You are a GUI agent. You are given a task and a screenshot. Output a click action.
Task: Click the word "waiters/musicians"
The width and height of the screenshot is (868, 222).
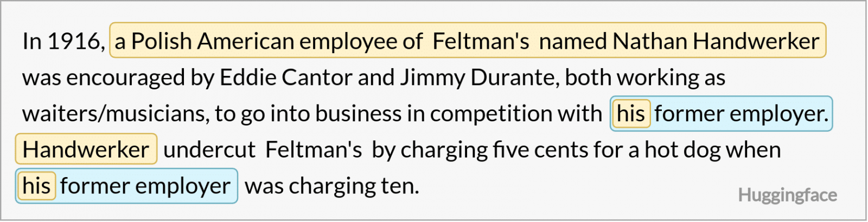coord(115,114)
